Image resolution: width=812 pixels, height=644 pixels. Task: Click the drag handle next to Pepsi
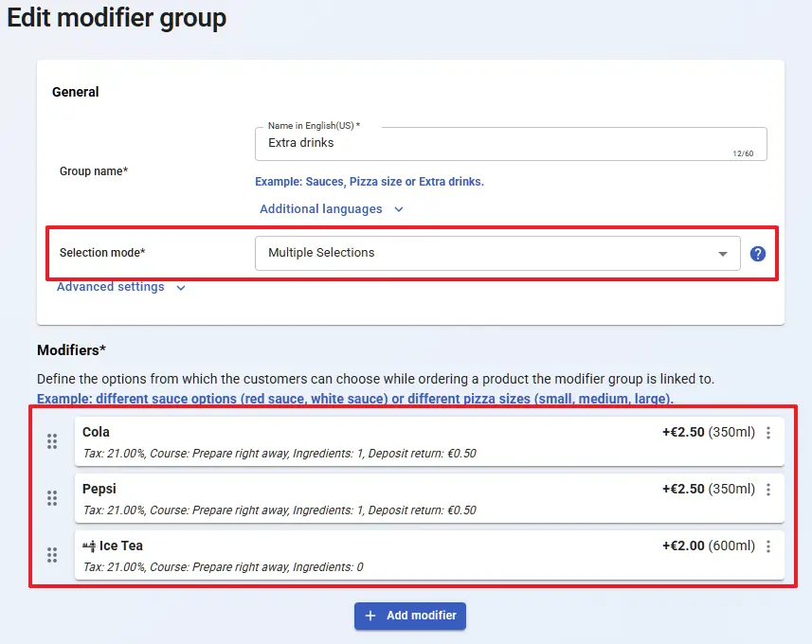pos(52,498)
